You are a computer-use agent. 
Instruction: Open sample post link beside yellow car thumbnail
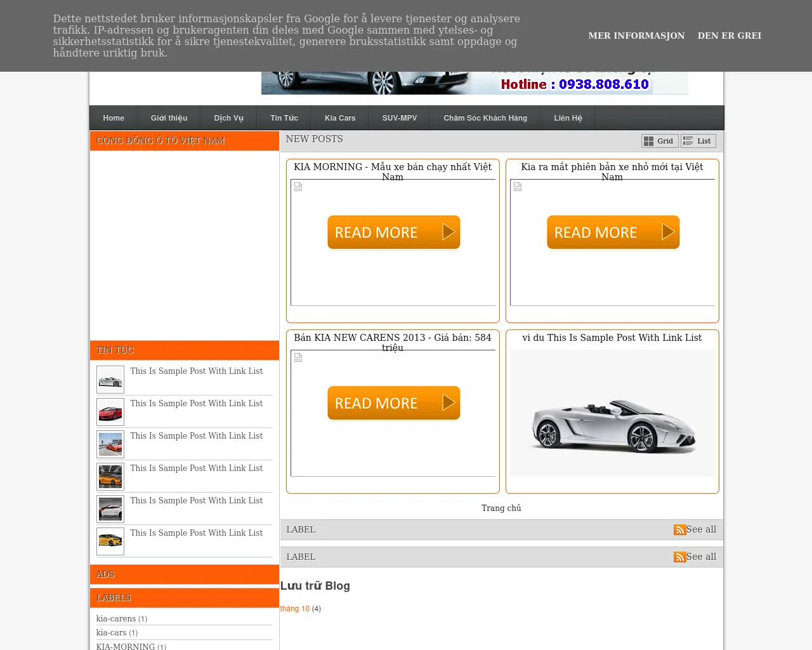click(197, 533)
